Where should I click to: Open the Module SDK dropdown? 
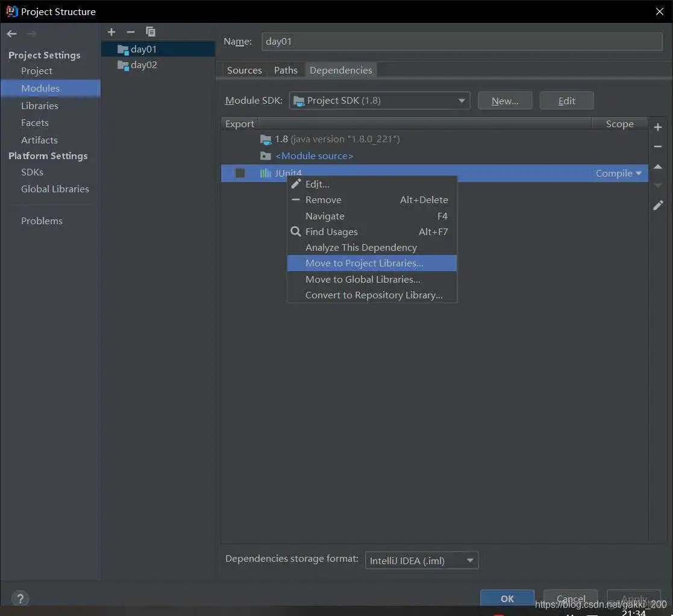point(462,100)
